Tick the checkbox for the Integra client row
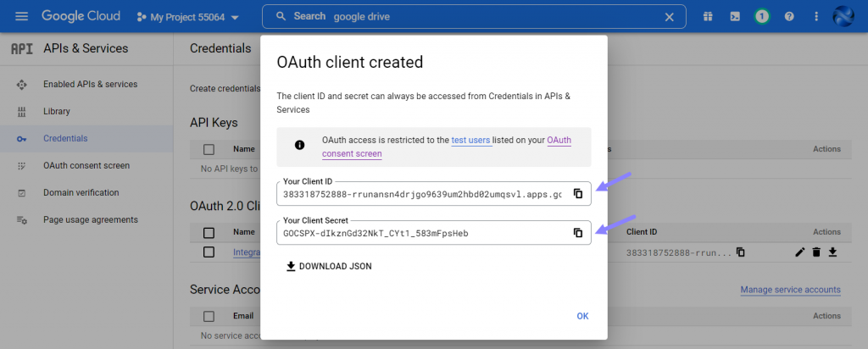The image size is (868, 349). (209, 252)
